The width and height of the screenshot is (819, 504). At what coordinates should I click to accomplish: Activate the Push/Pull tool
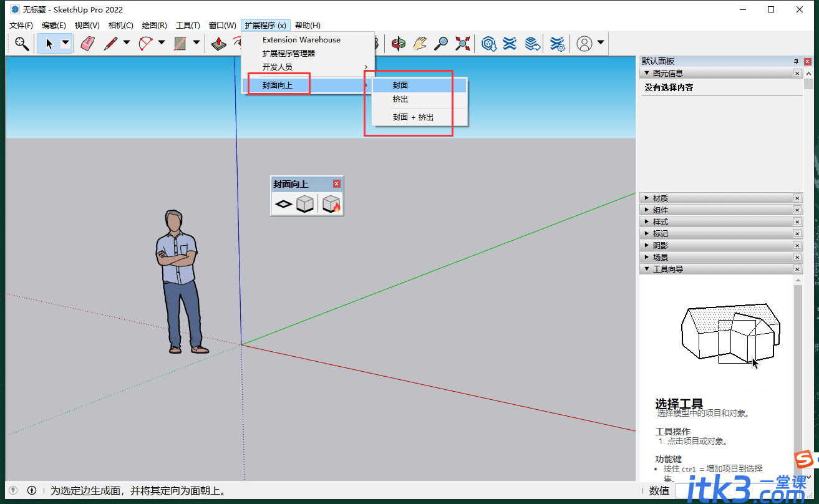pyautogui.click(x=218, y=43)
